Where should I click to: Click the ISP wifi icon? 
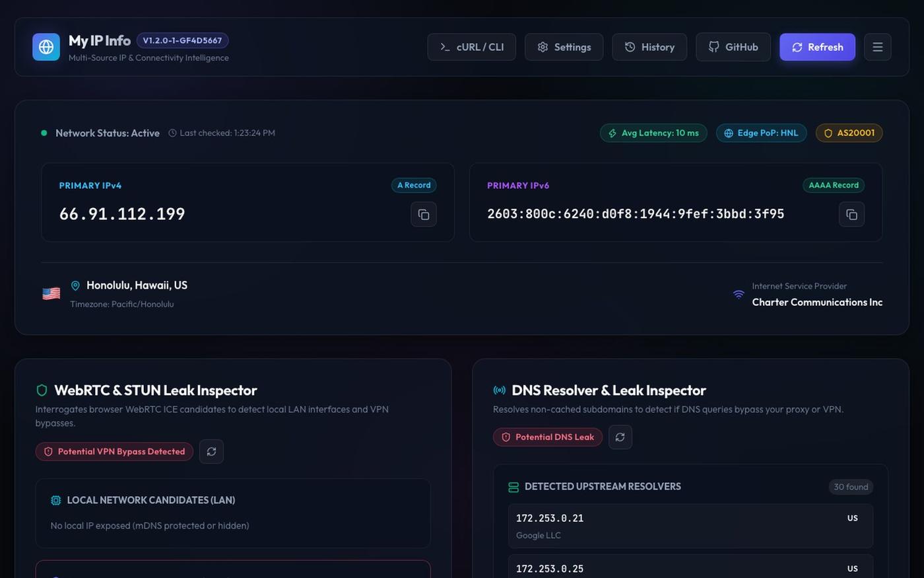pyautogui.click(x=739, y=294)
